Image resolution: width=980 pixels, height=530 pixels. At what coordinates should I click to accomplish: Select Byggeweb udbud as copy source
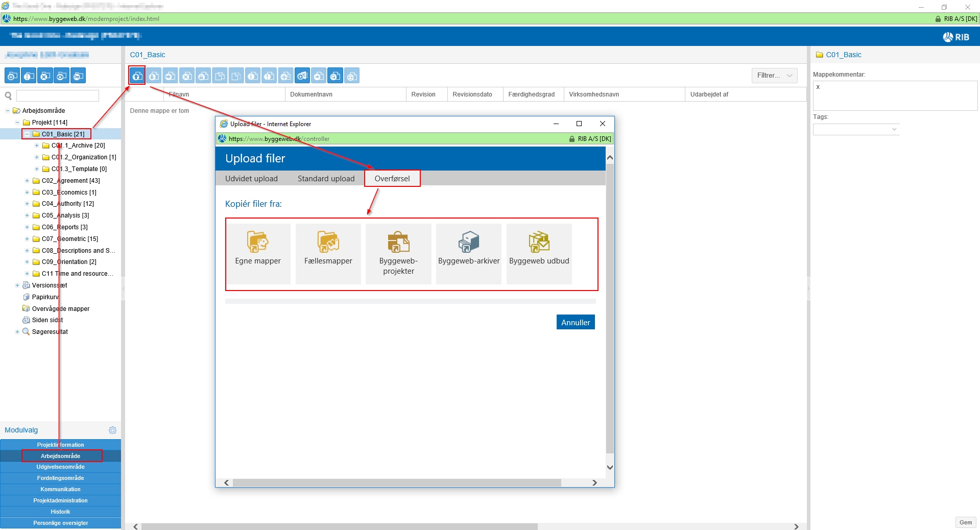(539, 253)
